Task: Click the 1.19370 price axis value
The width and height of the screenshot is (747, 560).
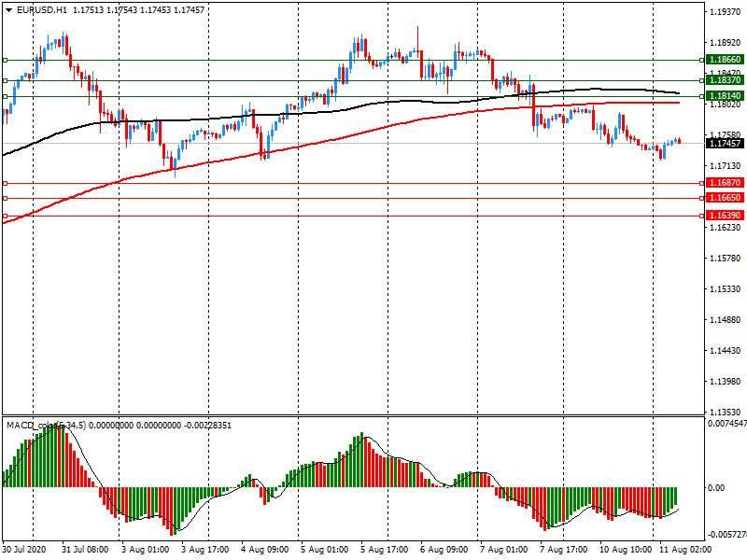Action: [x=726, y=12]
